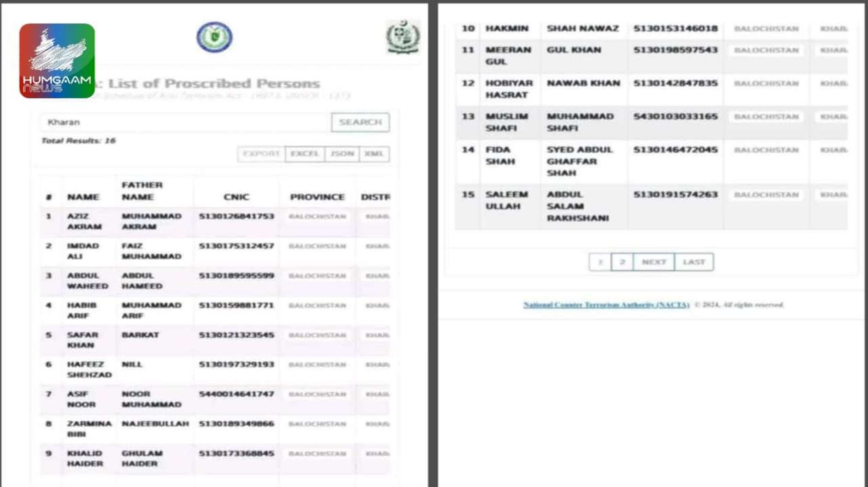Viewport: 868px width, 487px height.
Task: Open the National Counter Terrorism Authority link
Action: pos(606,305)
